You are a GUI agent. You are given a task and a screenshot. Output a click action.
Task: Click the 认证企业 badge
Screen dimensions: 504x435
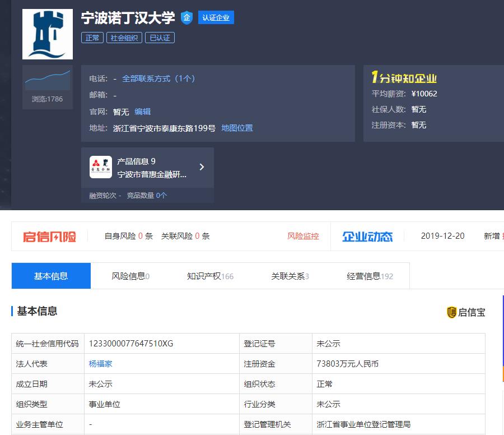click(216, 17)
